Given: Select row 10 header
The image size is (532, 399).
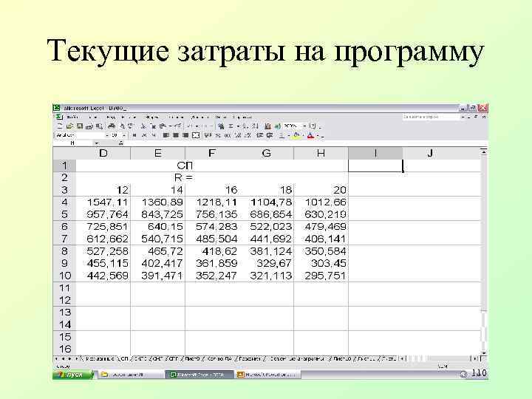Looking at the screenshot, I should coord(64,276).
